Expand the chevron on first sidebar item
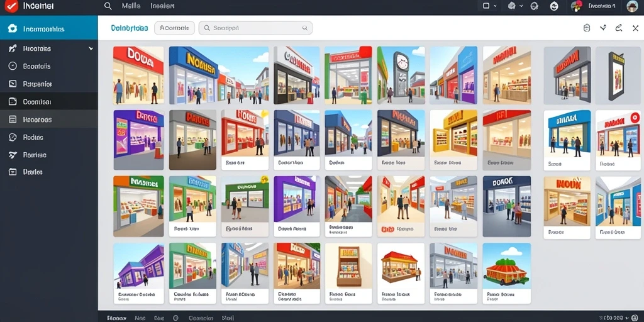 91,48
